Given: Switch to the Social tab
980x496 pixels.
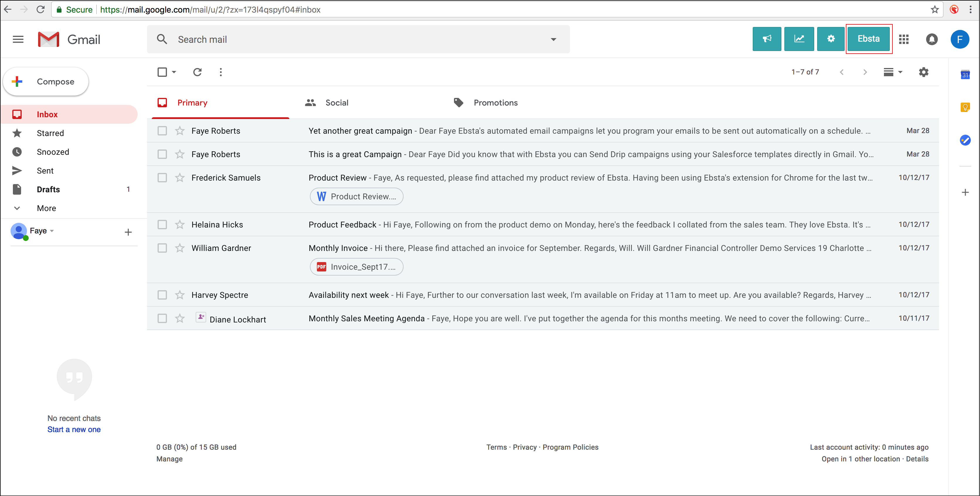Looking at the screenshot, I should click(x=336, y=103).
